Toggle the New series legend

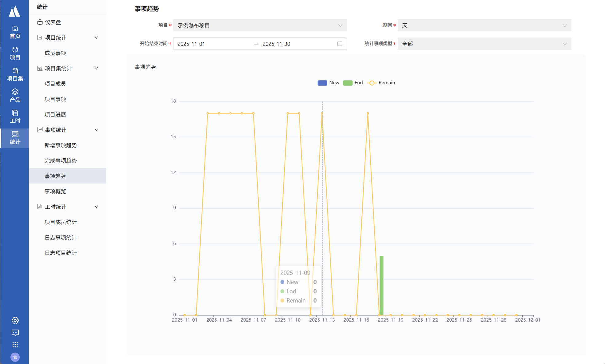click(328, 83)
